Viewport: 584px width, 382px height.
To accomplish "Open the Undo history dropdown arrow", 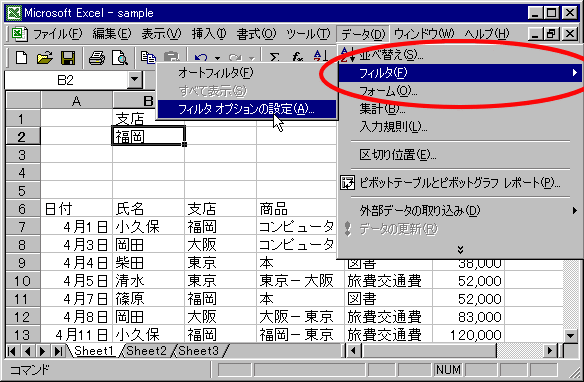I will (x=217, y=58).
